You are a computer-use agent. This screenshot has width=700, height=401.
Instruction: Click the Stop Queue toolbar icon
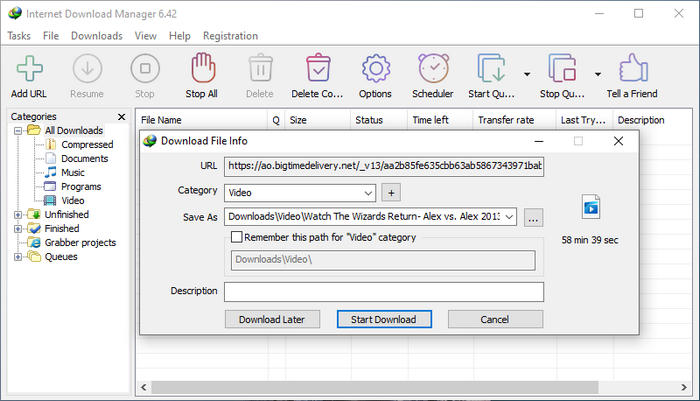coord(562,68)
